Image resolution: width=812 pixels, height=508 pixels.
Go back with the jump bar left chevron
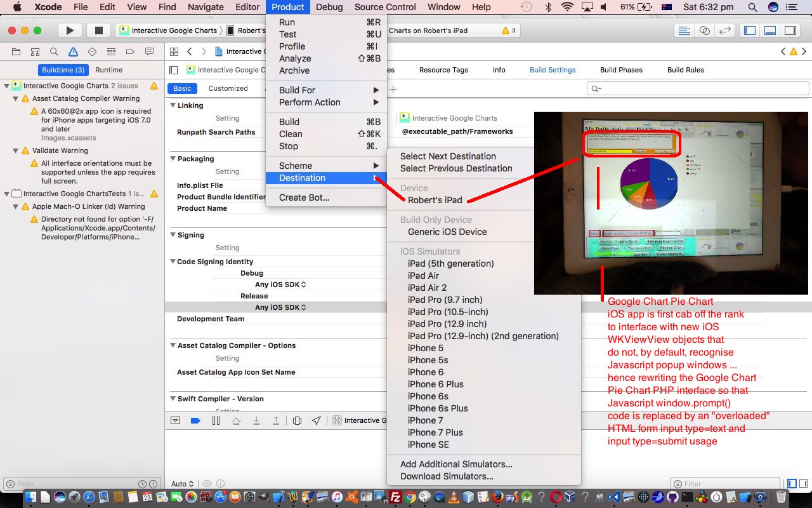(190, 51)
